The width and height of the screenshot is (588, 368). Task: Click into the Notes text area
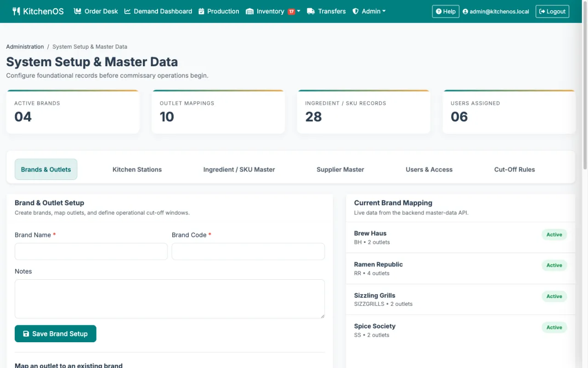coord(170,299)
